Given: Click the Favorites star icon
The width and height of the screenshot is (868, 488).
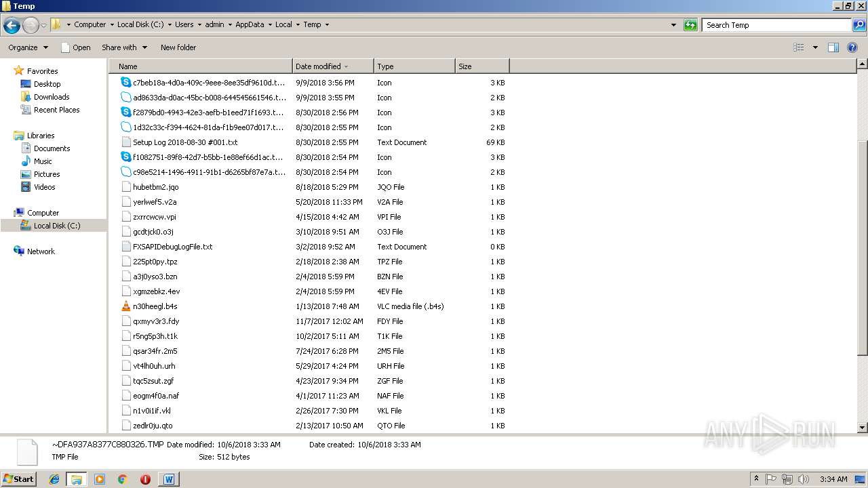Looking at the screenshot, I should [19, 70].
